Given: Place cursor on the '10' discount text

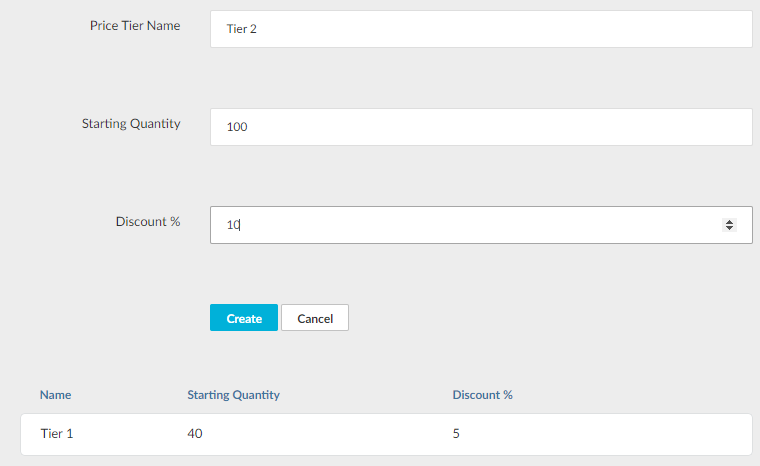Looking at the screenshot, I should pos(233,225).
